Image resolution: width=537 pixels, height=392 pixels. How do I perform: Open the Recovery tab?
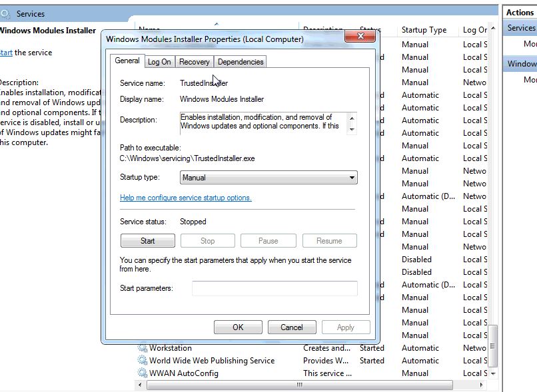pyautogui.click(x=194, y=62)
